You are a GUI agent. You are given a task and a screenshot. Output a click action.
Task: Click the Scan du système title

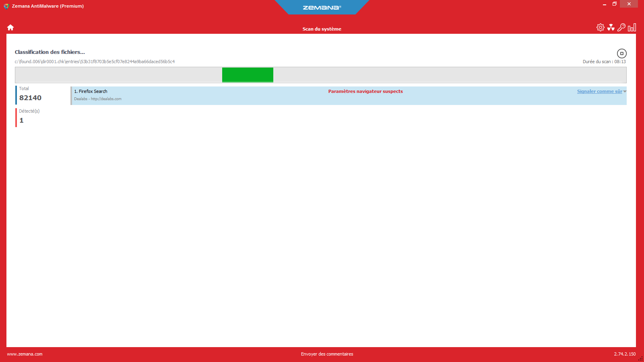coord(322,29)
